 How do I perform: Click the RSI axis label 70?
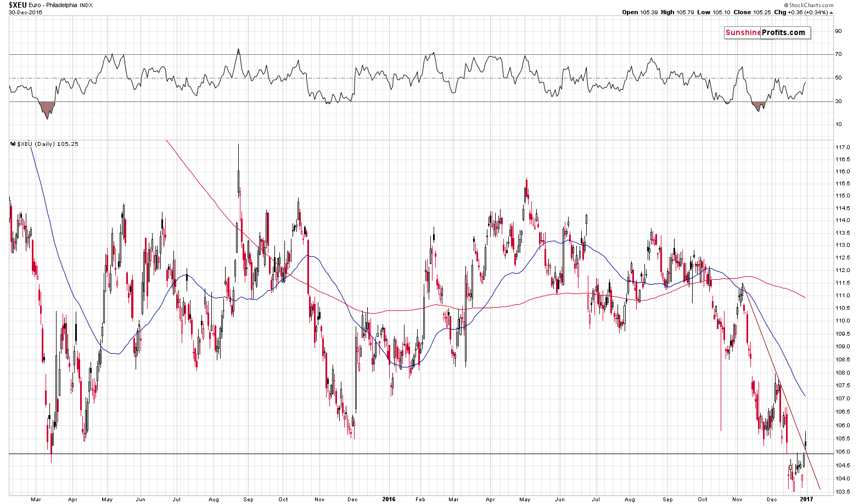pyautogui.click(x=839, y=54)
